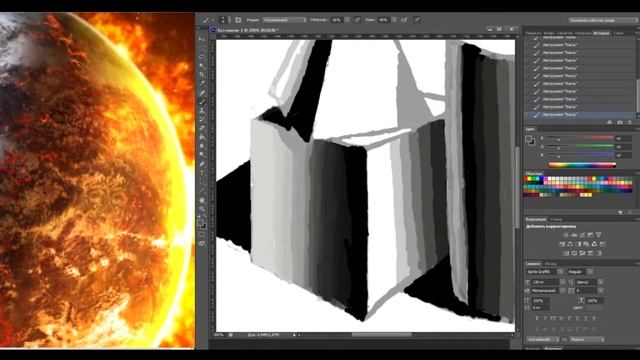Select the Shape tool

(x=202, y=191)
